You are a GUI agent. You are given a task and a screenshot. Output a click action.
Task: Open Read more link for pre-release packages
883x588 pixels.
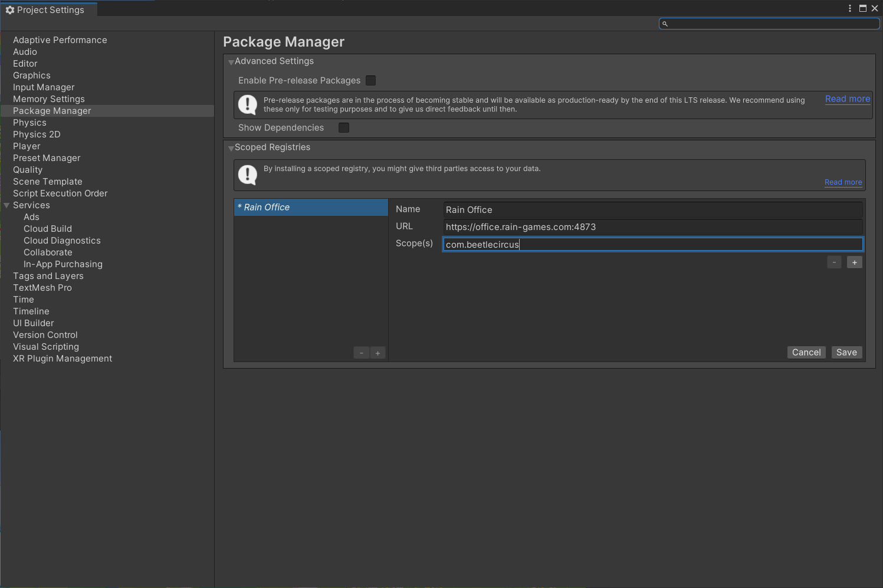click(848, 99)
